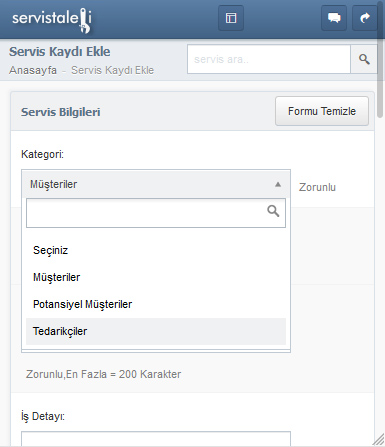Click the window resize grip at bottom-right corner
Screen dimensions: 385x447
click(378, 440)
